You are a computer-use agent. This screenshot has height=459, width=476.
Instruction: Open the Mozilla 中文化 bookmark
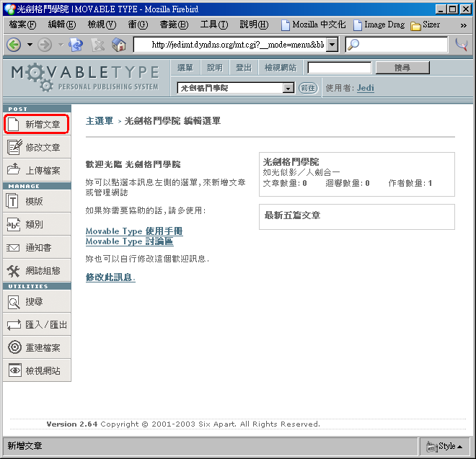click(x=313, y=25)
